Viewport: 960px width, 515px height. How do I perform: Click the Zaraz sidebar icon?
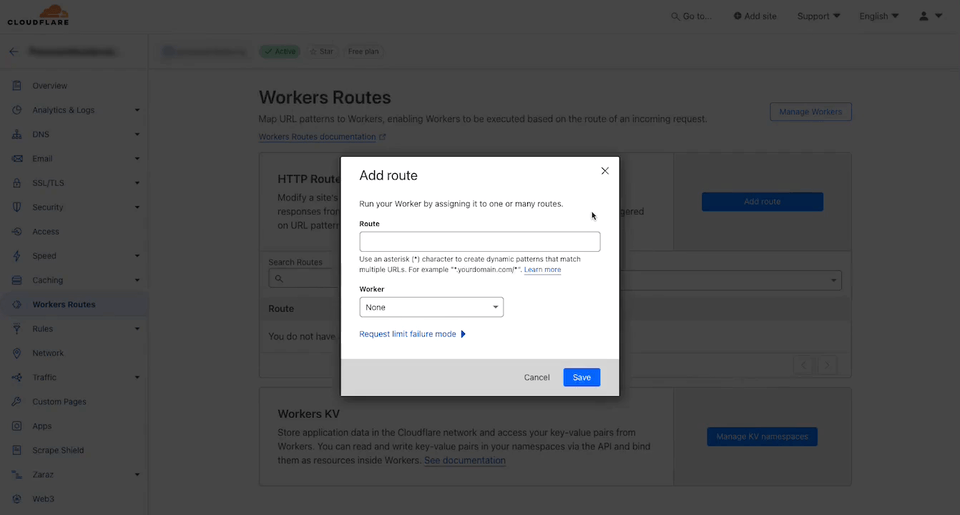(x=17, y=475)
